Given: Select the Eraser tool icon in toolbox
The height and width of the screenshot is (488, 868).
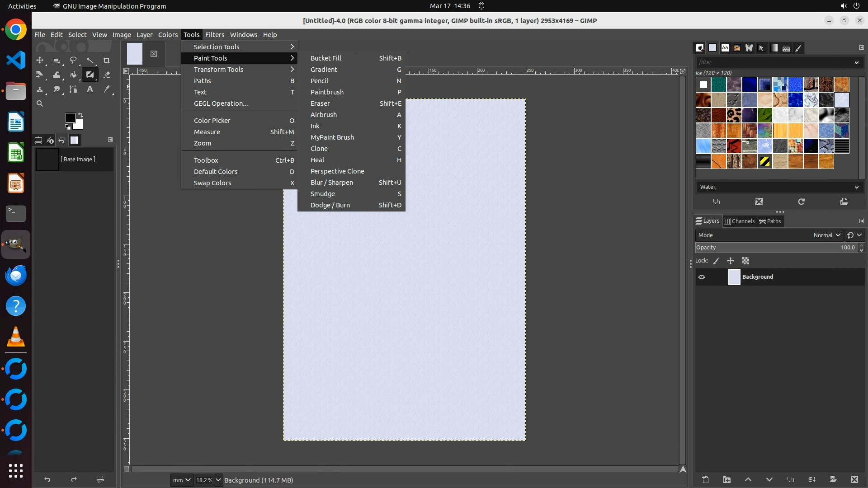Looking at the screenshot, I should click(x=107, y=75).
